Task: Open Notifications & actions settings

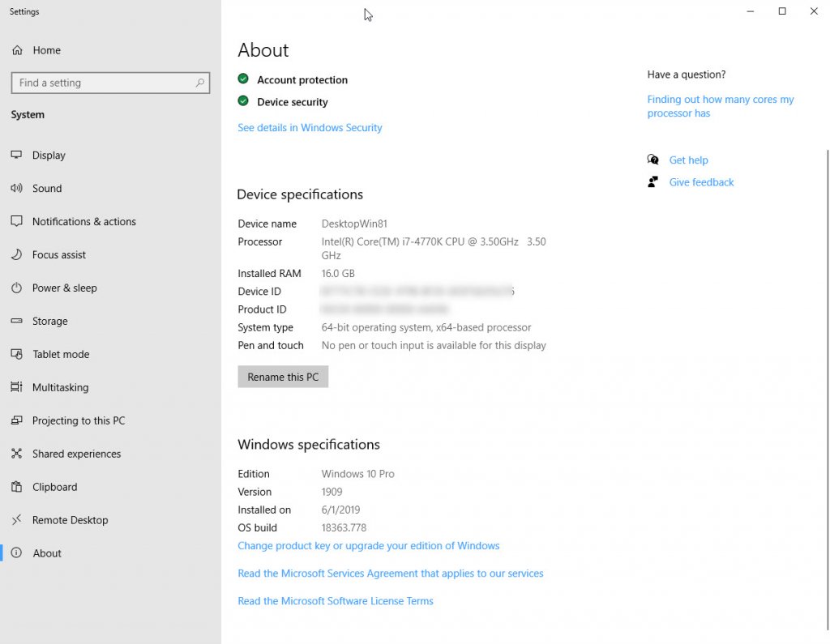Action: pyautogui.click(x=110, y=221)
